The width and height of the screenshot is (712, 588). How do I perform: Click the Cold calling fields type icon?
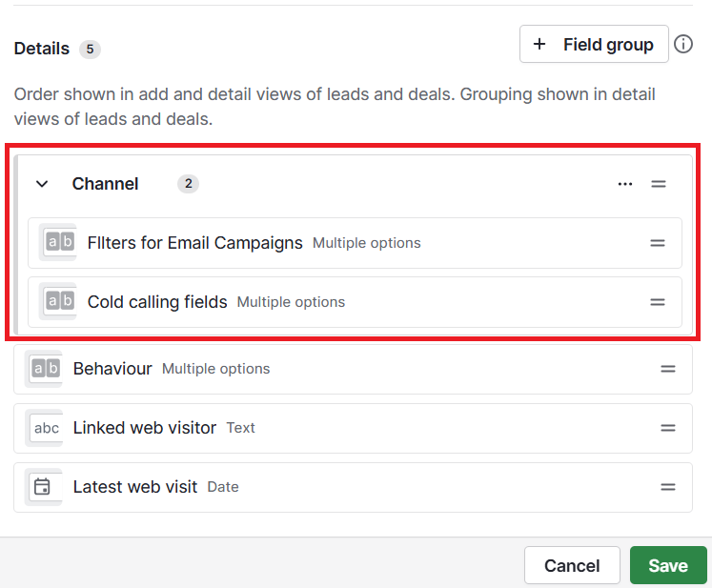59,301
